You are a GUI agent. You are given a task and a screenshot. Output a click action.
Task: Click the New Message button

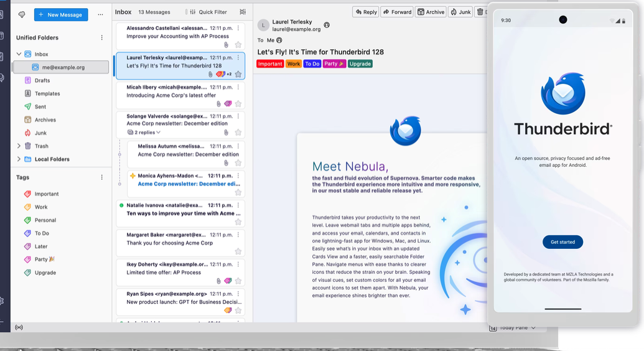click(61, 14)
